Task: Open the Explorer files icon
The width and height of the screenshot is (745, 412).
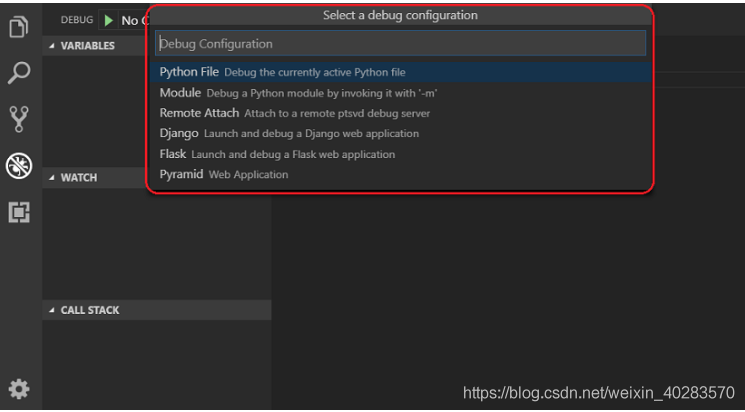Action: click(19, 27)
